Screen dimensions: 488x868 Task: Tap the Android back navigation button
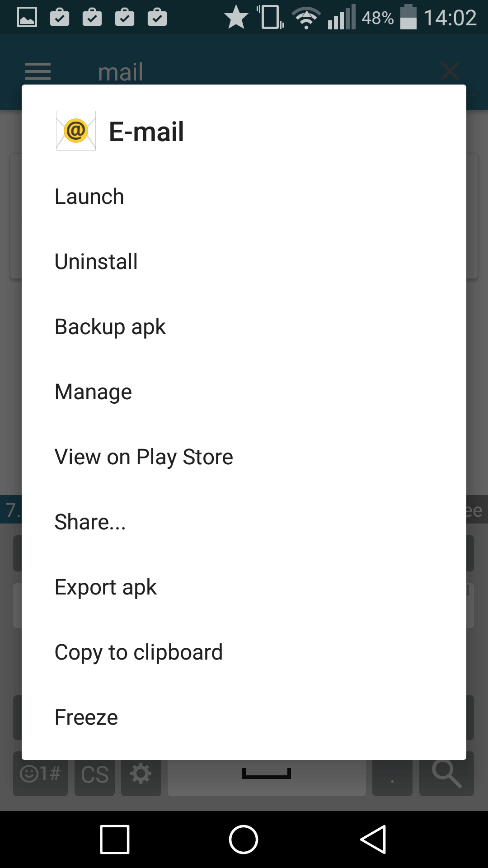[x=373, y=840]
